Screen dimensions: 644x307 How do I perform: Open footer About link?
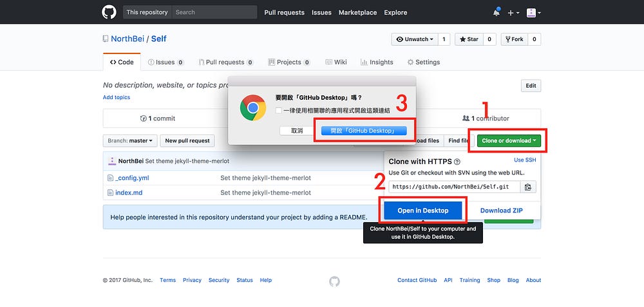point(533,280)
